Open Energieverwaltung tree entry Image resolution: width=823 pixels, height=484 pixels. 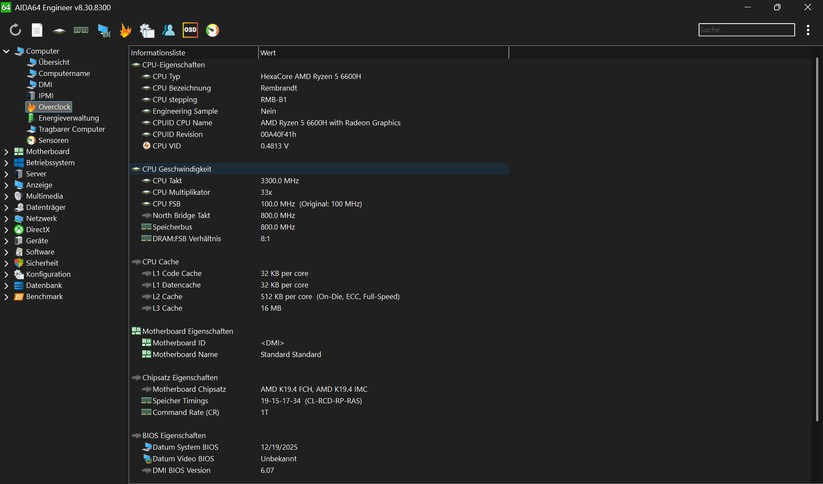68,118
